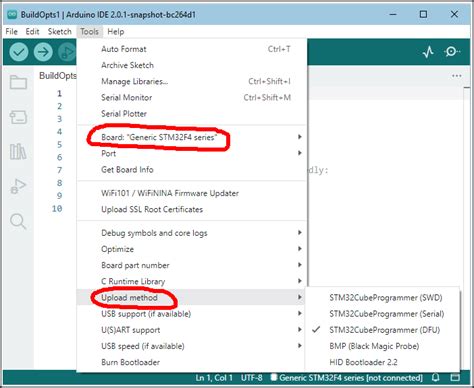Click the notifications bell in status bar
Viewport: 474px width, 388px height.
point(435,378)
